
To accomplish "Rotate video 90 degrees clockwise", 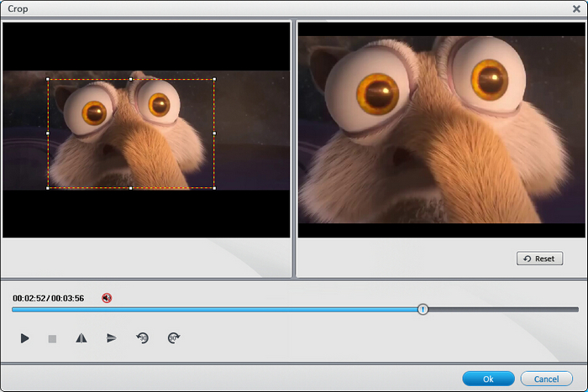I will (x=174, y=338).
